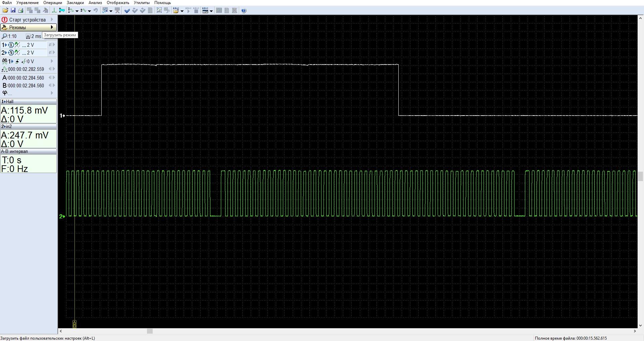This screenshot has height=341, width=644.
Task: Print the oscillogram with the printer icon
Action: (x=20, y=10)
